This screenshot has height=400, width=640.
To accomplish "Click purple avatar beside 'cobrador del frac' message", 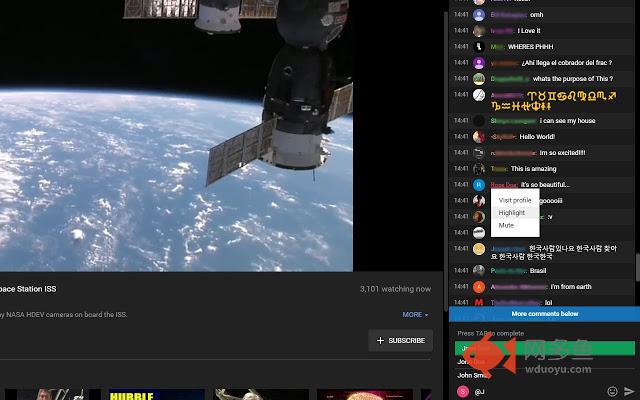I will tap(479, 62).
